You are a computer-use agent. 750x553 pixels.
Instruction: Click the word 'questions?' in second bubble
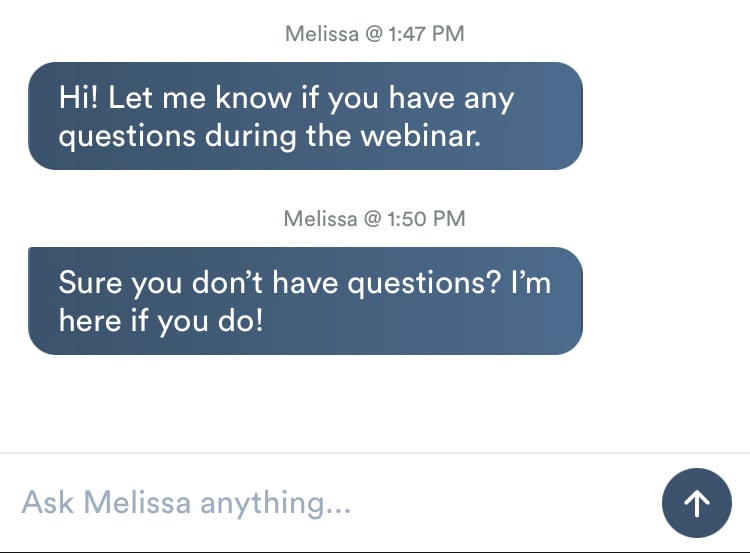point(423,283)
